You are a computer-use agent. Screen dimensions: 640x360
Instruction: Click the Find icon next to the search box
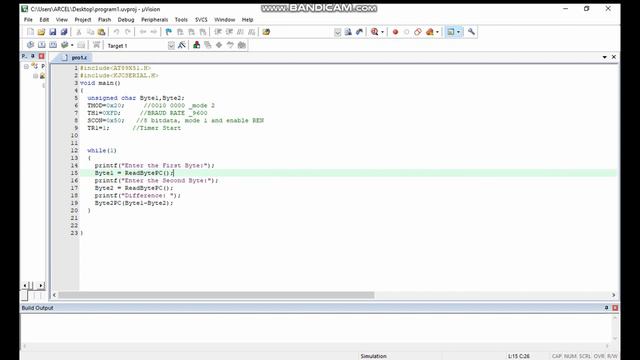pyautogui.click(x=348, y=32)
